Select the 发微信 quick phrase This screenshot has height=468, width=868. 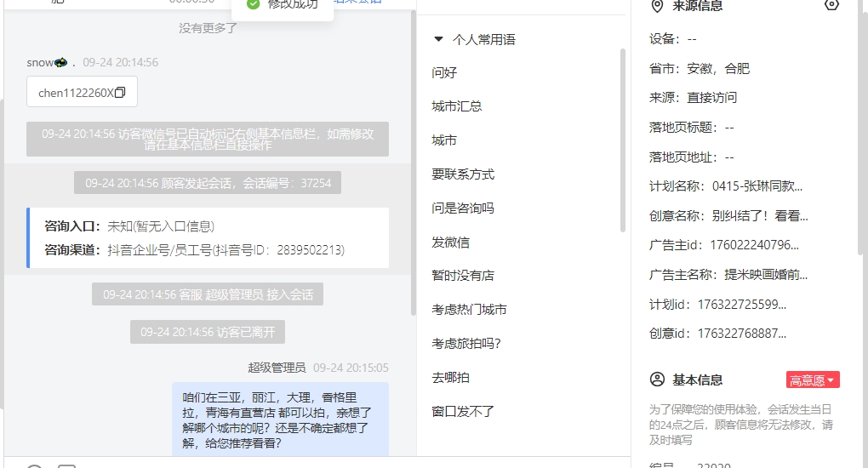[451, 242]
